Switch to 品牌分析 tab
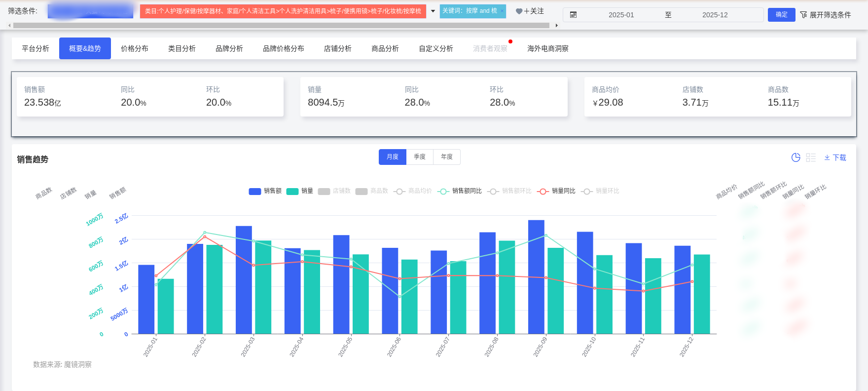 229,48
